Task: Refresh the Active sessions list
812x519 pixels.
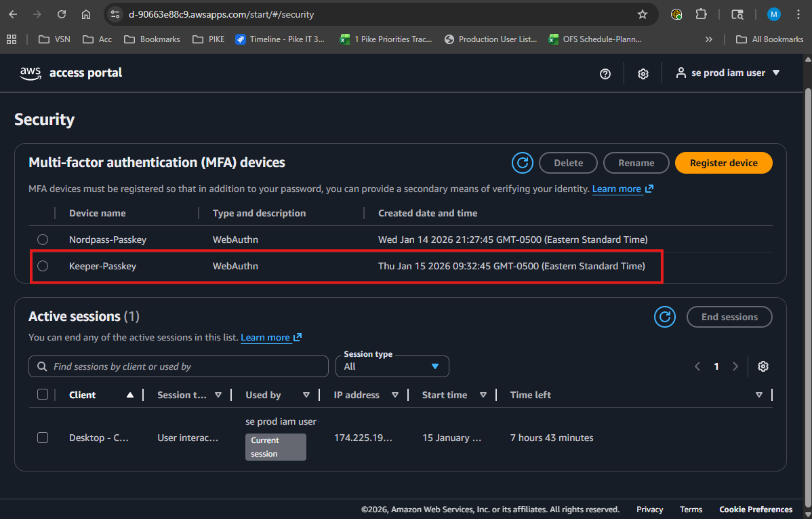Action: pyautogui.click(x=665, y=317)
